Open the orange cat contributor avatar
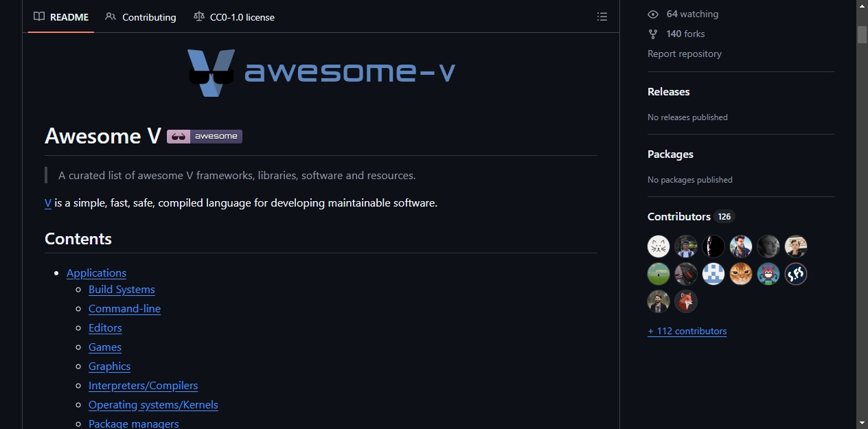 [741, 274]
